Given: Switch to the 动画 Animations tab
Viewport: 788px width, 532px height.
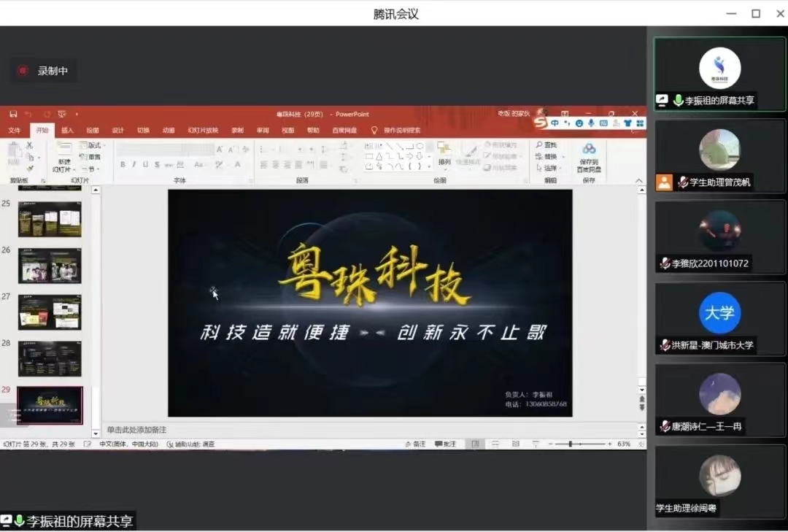Looking at the screenshot, I should (x=169, y=130).
